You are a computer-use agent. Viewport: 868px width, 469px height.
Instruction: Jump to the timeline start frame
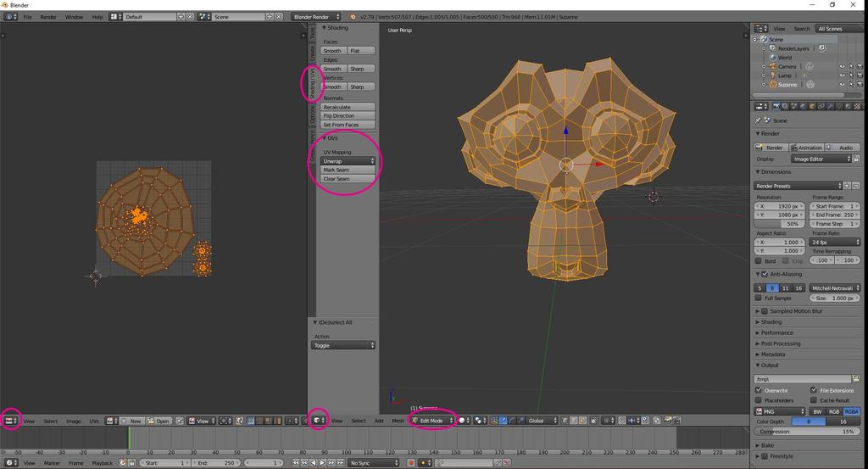(296, 463)
